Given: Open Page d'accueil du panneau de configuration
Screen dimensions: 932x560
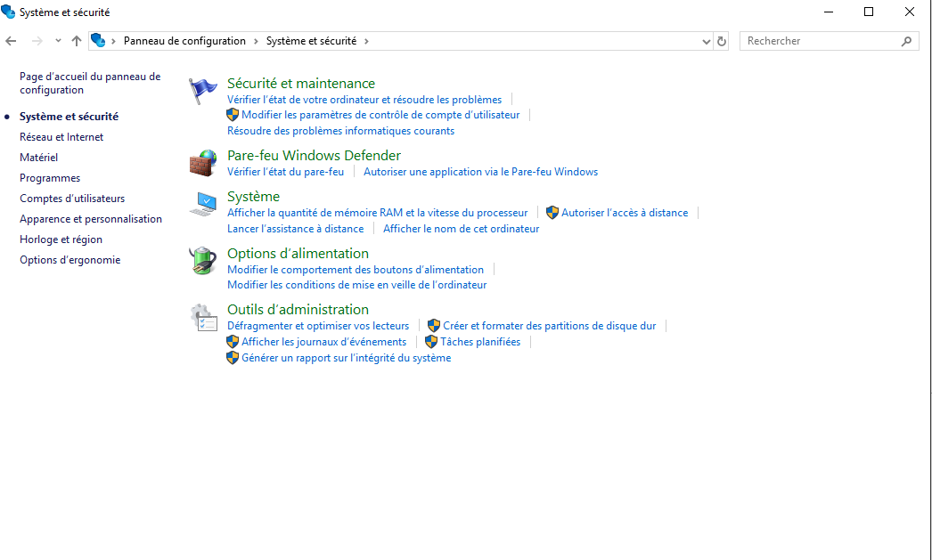Looking at the screenshot, I should click(90, 83).
